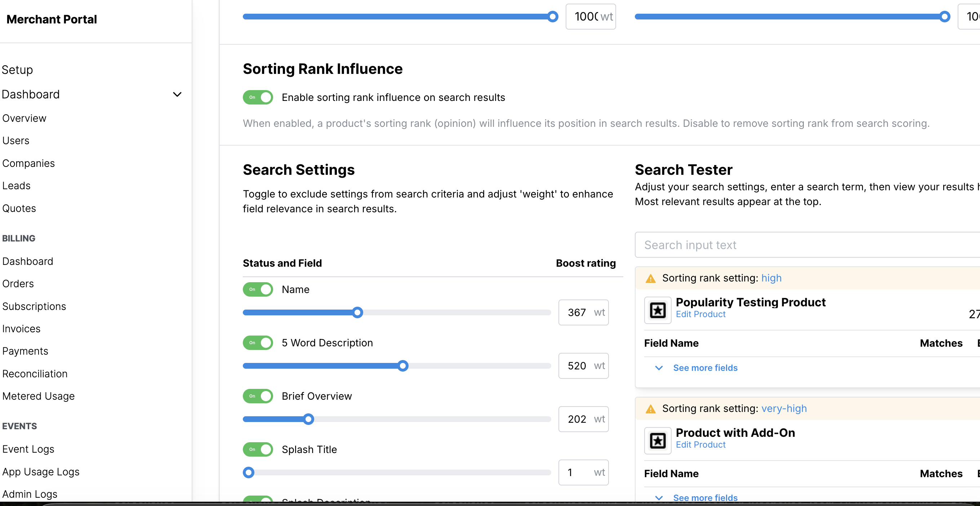Click Edit Product for Product with Add-On
Image resolution: width=980 pixels, height=506 pixels.
(x=700, y=445)
